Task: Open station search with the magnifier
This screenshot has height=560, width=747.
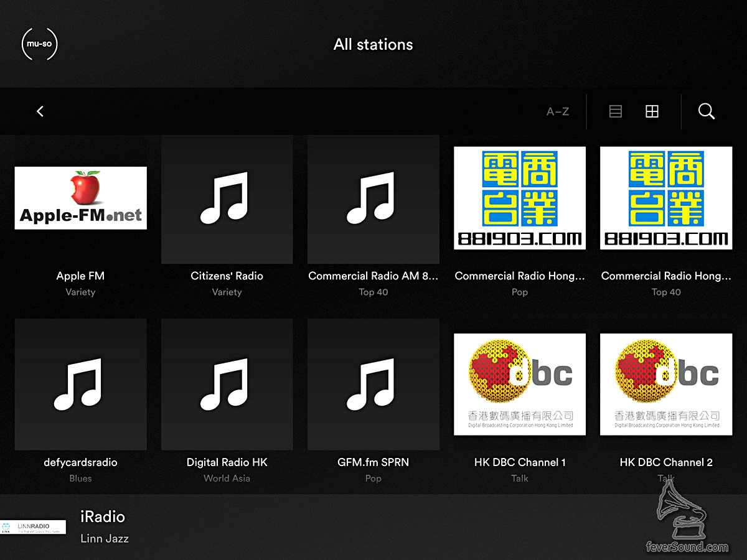Action: [x=707, y=111]
